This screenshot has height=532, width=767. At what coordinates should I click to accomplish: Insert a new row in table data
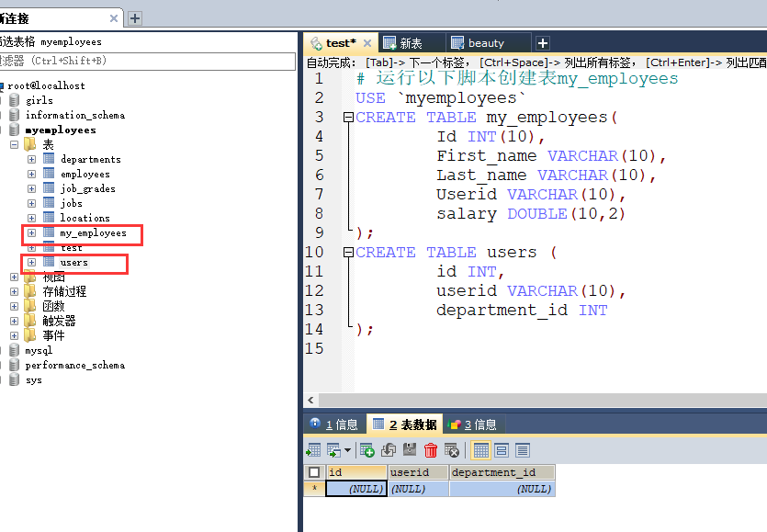pyautogui.click(x=367, y=450)
